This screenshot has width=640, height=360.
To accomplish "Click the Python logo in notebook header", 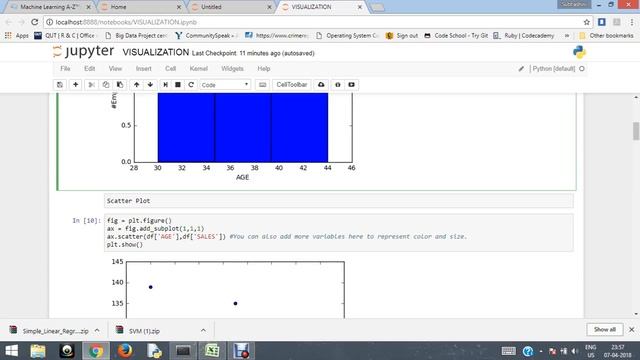I will tap(579, 52).
